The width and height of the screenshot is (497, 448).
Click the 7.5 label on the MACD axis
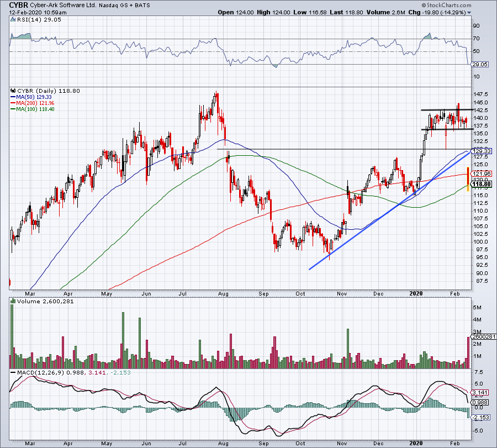pyautogui.click(x=479, y=372)
